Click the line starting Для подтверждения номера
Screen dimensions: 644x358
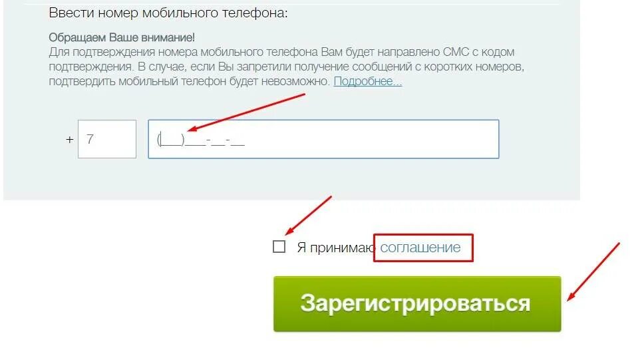[281, 52]
